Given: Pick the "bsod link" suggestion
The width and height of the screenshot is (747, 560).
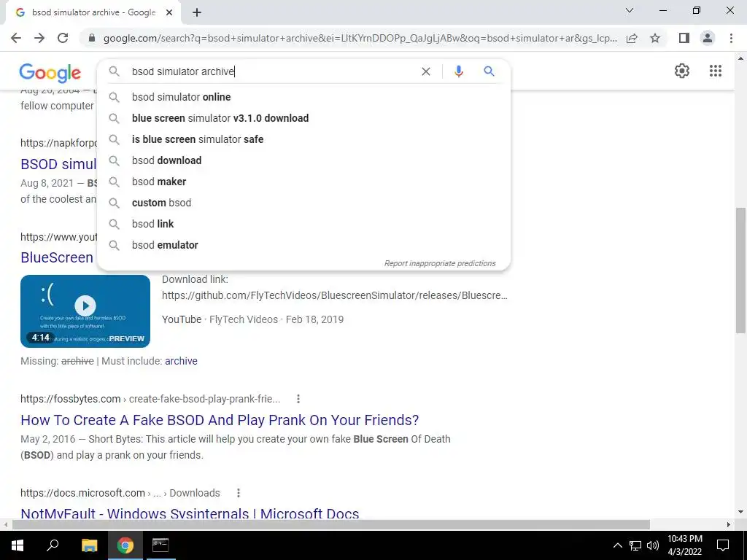Looking at the screenshot, I should 303,224.
